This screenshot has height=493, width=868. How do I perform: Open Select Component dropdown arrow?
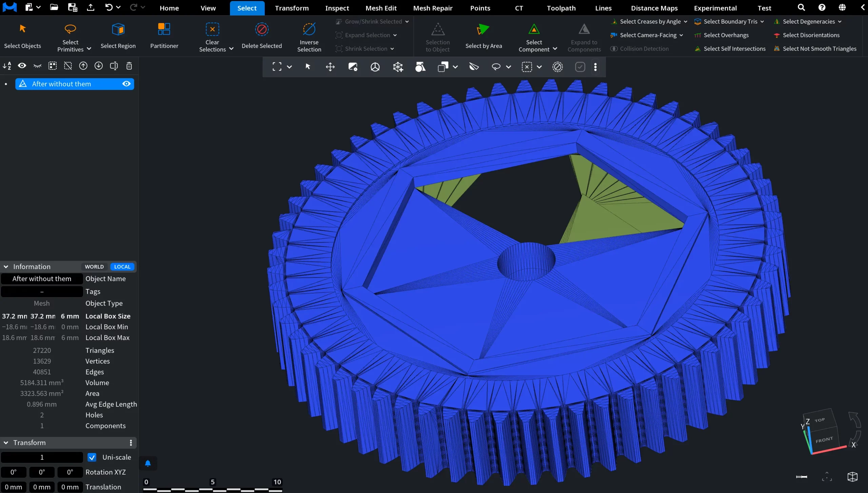(555, 49)
